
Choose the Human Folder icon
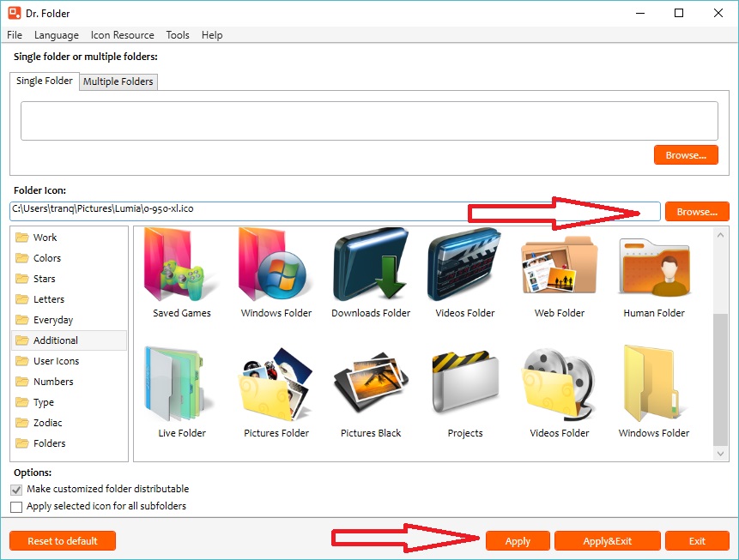tap(653, 266)
